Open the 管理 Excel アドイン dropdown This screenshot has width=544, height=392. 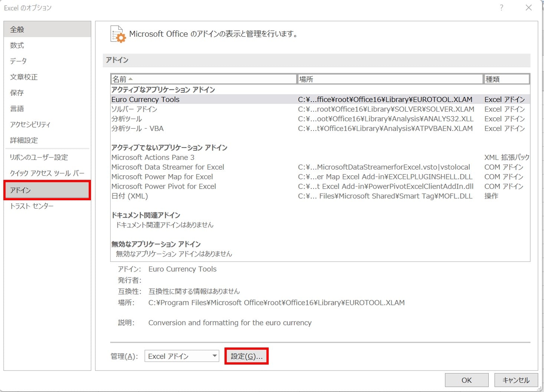(x=181, y=356)
